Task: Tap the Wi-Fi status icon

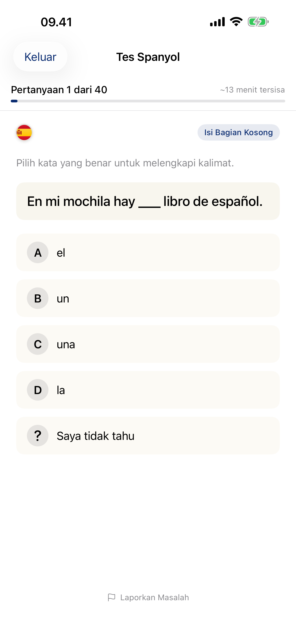Action: pos(236,22)
